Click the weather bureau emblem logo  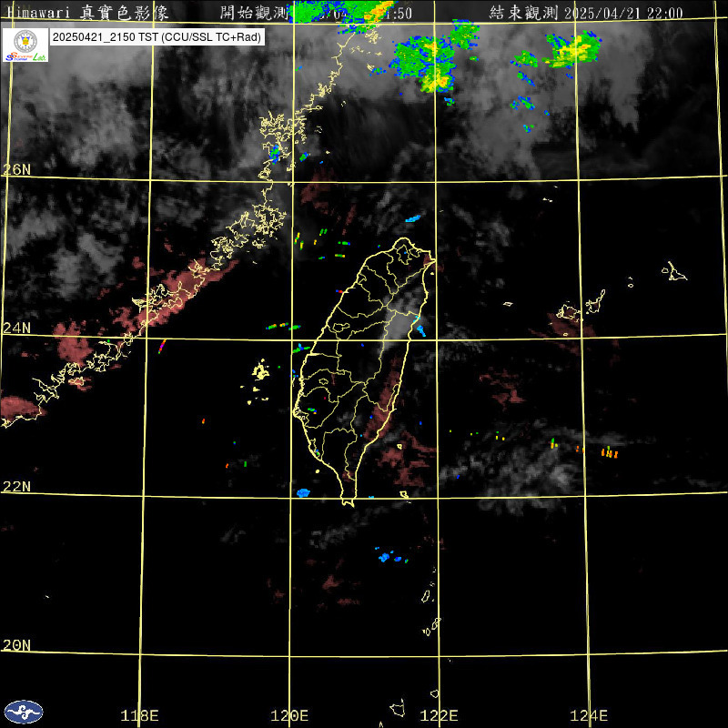pos(24,712)
